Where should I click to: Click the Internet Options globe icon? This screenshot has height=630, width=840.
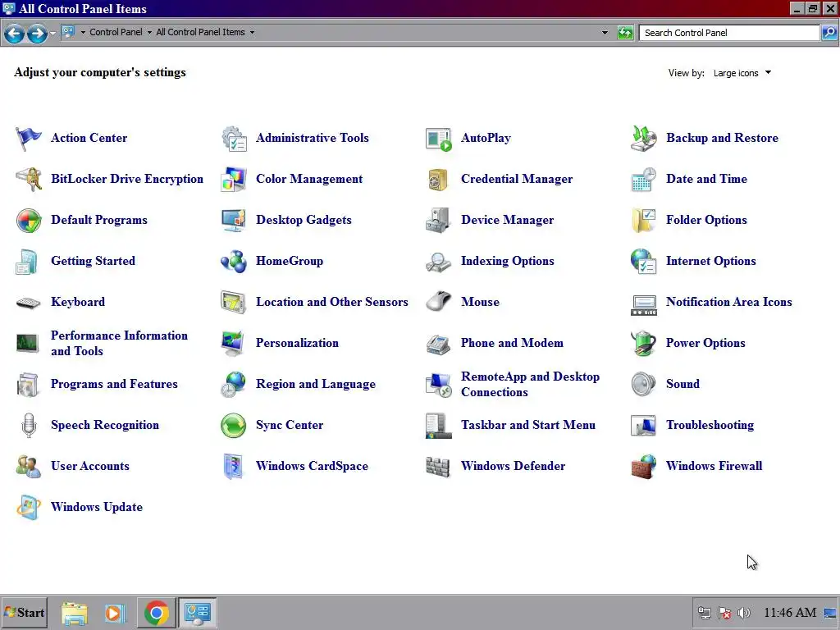tap(643, 262)
